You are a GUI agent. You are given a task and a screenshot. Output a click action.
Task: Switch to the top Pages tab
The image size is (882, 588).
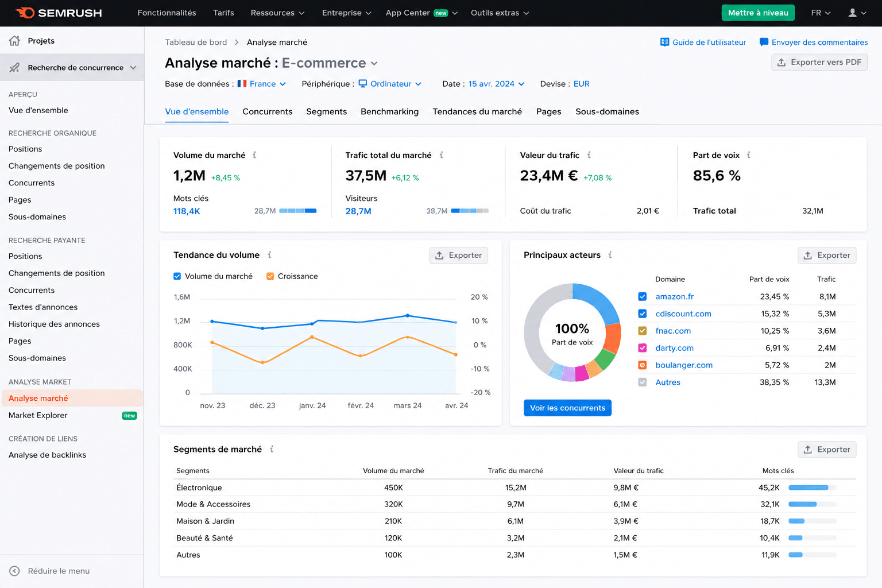click(x=549, y=111)
